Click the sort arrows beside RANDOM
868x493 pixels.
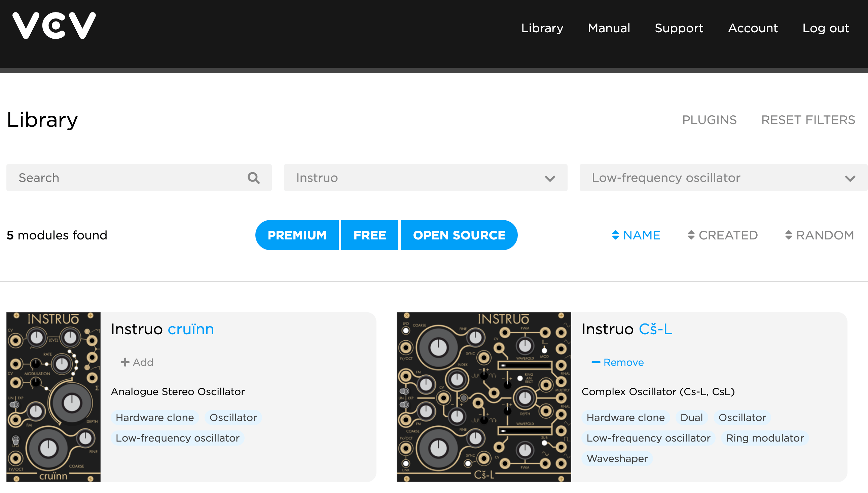pyautogui.click(x=788, y=235)
